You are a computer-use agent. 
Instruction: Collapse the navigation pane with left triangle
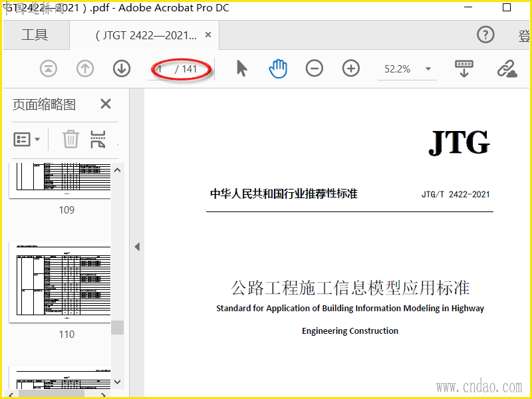[x=137, y=247]
